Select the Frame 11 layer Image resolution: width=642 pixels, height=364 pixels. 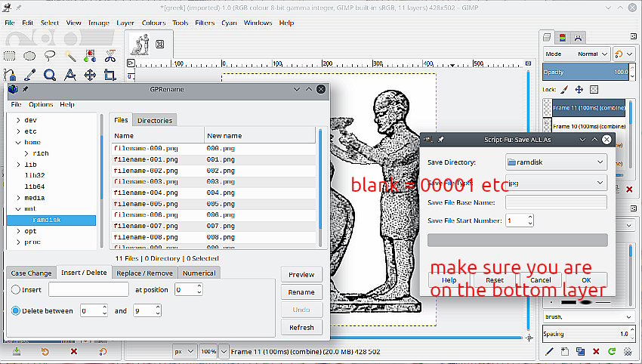pyautogui.click(x=589, y=108)
